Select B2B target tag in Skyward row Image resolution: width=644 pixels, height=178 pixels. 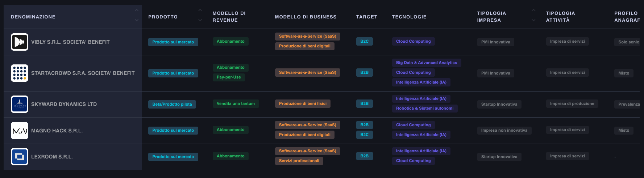pyautogui.click(x=365, y=103)
